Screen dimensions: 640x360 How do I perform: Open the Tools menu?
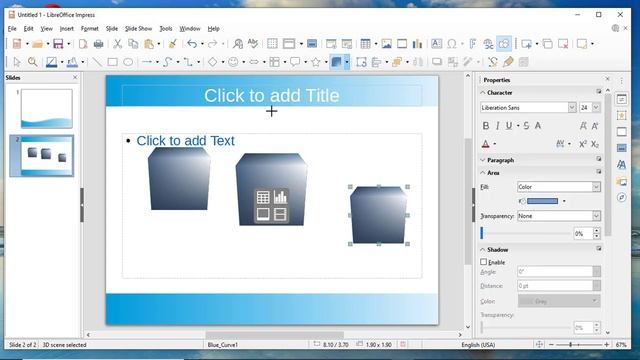[x=166, y=29]
